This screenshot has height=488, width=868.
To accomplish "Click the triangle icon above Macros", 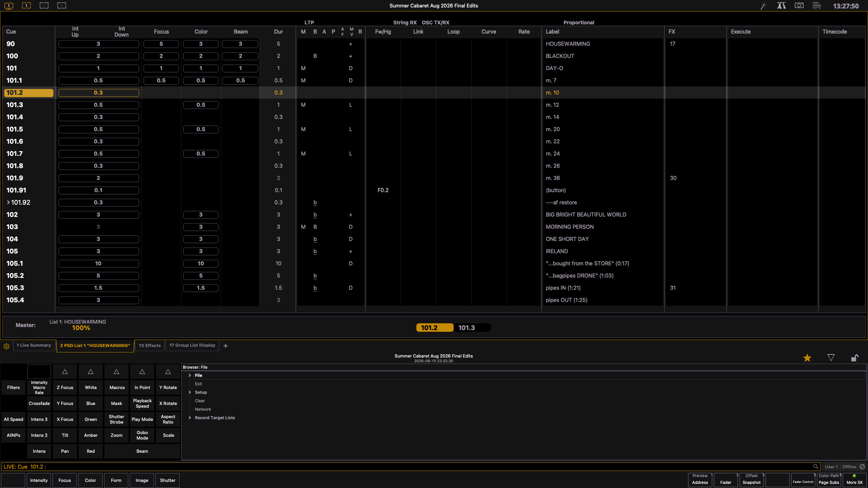I will (x=116, y=372).
